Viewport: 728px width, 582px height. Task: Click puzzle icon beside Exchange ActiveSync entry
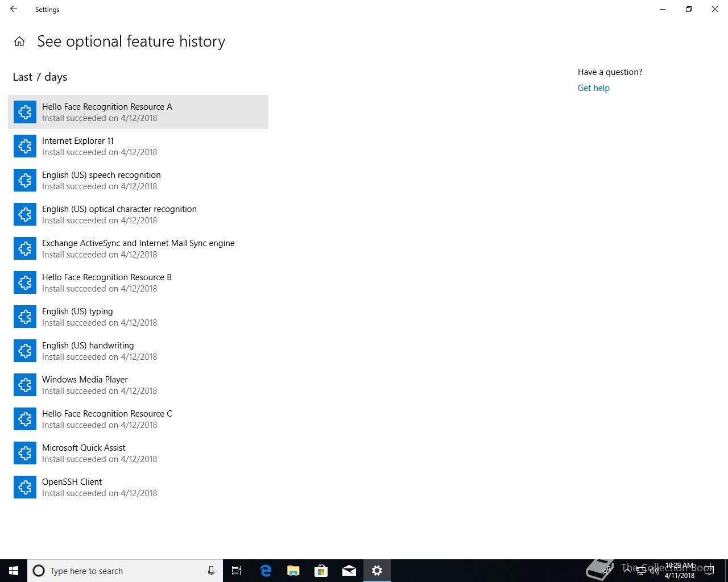[x=25, y=248]
